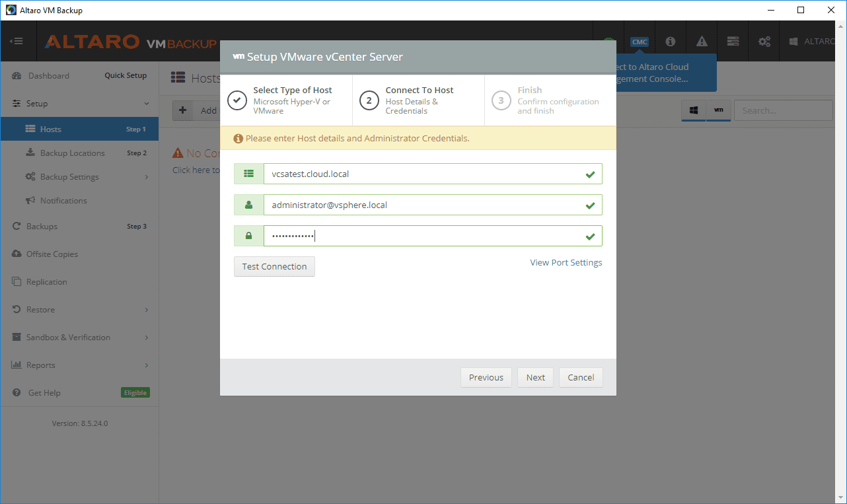Click the Get Help question mark icon
This screenshot has height=504, width=847.
(x=17, y=393)
